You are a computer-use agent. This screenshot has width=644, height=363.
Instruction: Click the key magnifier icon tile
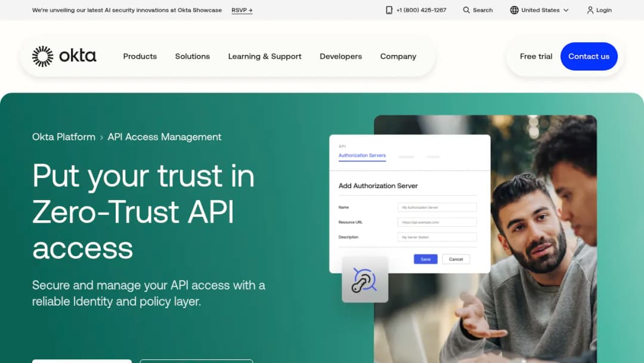tap(365, 280)
